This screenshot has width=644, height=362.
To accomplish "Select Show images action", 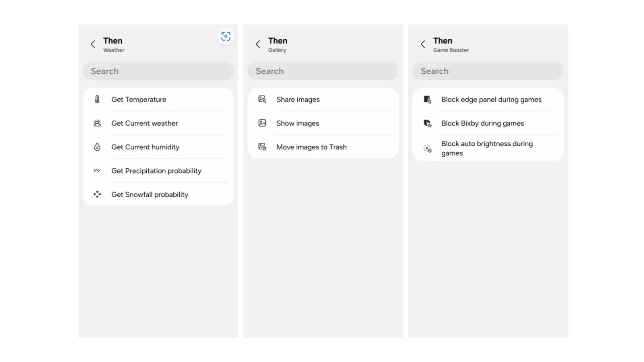I will [298, 123].
